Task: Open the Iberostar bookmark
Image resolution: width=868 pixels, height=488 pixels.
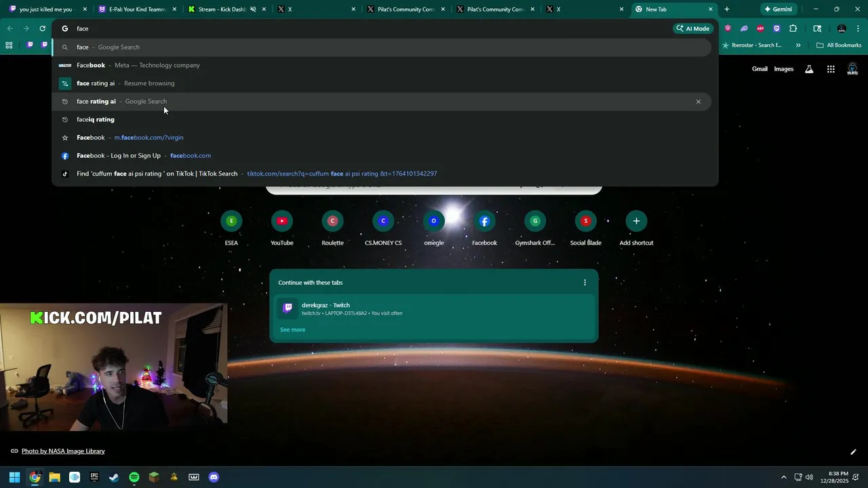Action: coord(751,45)
